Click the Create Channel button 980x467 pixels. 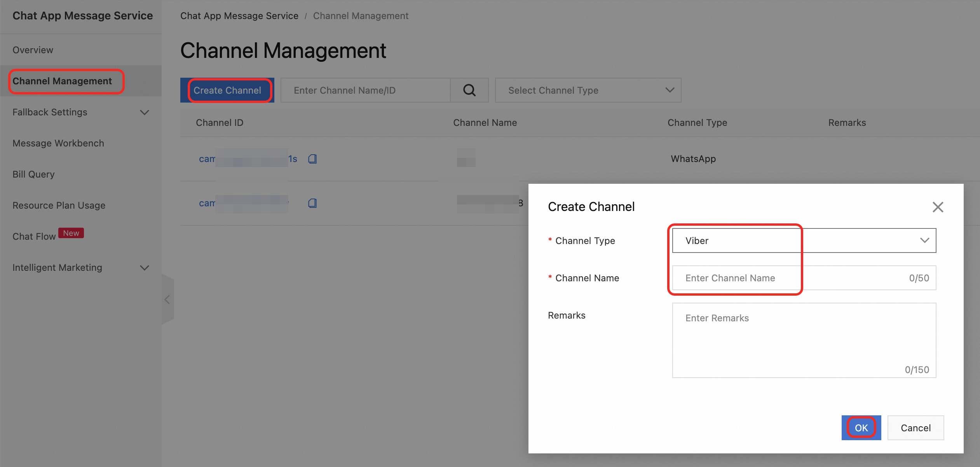click(x=227, y=90)
